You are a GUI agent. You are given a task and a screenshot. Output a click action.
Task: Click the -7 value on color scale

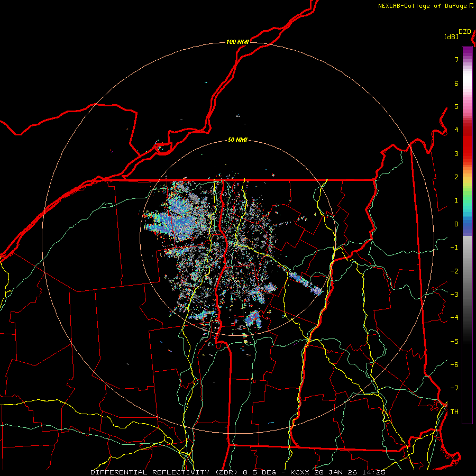pos(454,388)
